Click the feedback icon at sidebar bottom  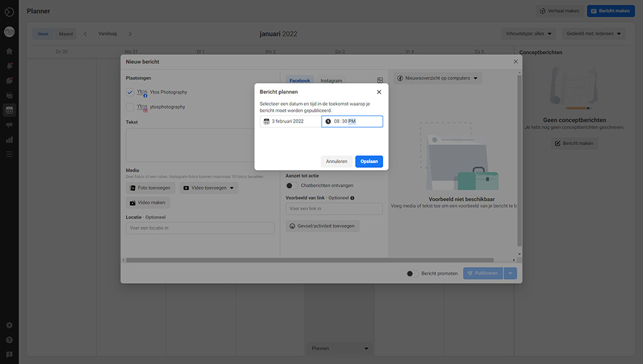click(x=9, y=355)
